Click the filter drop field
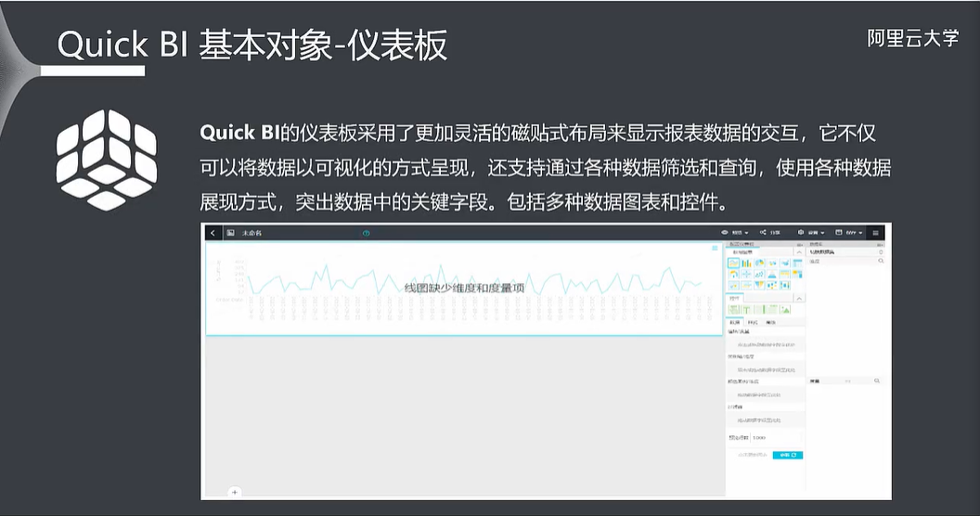This screenshot has width=980, height=516. [x=766, y=420]
